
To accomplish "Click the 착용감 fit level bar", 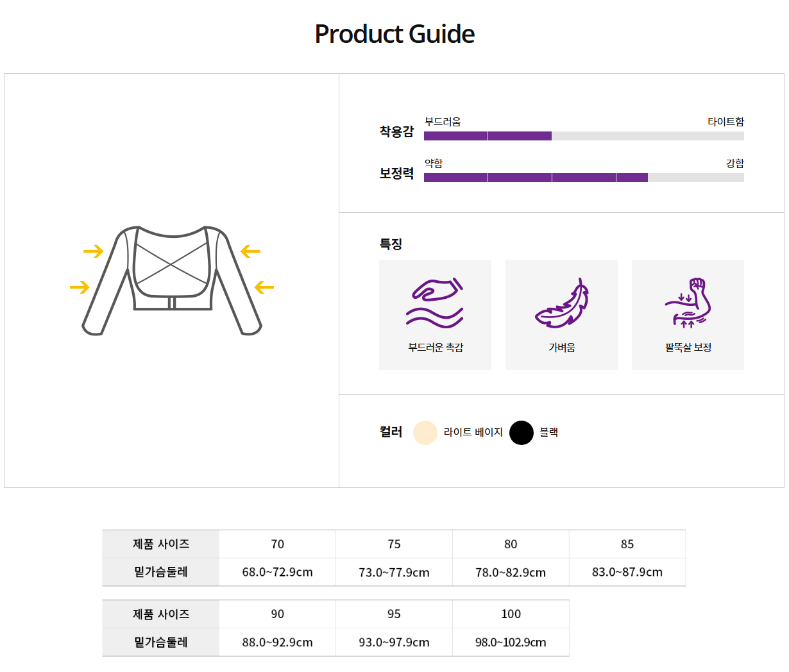I will tap(584, 136).
